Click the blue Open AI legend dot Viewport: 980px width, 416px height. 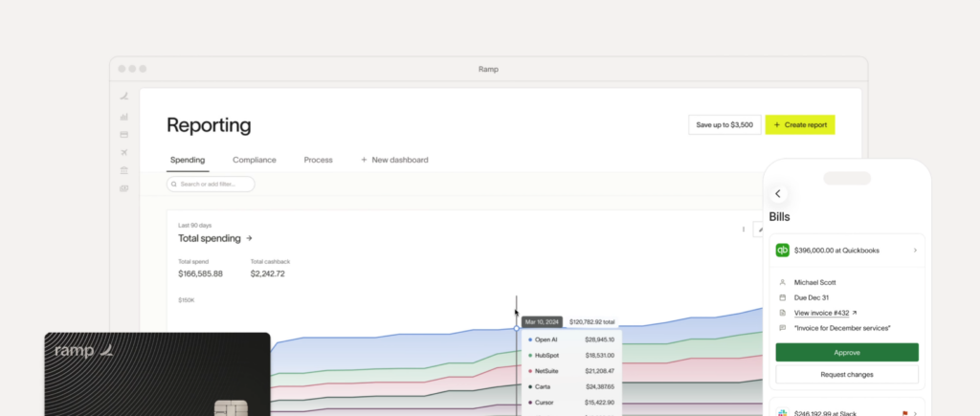(x=530, y=339)
